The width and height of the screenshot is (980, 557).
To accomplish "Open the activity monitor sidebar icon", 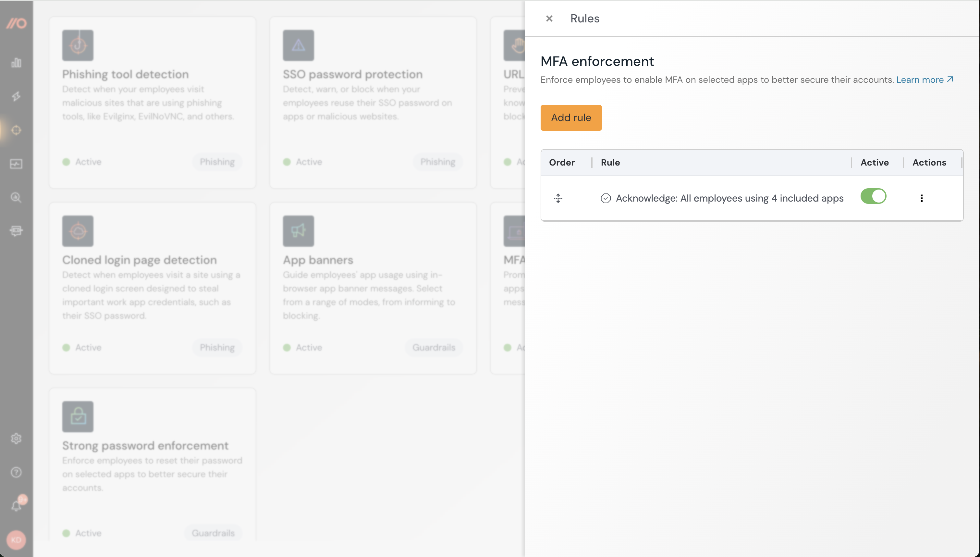I will tap(16, 164).
